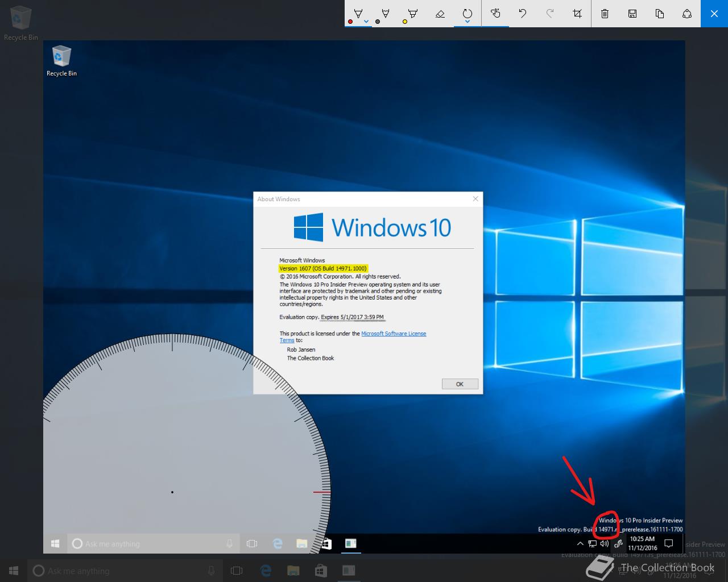Select the ballpoint pen tool
This screenshot has height=582, width=728.
coord(358,14)
